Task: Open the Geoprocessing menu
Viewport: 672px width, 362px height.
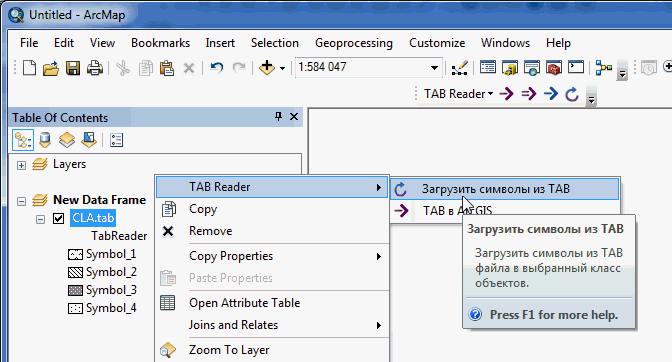Action: point(354,43)
